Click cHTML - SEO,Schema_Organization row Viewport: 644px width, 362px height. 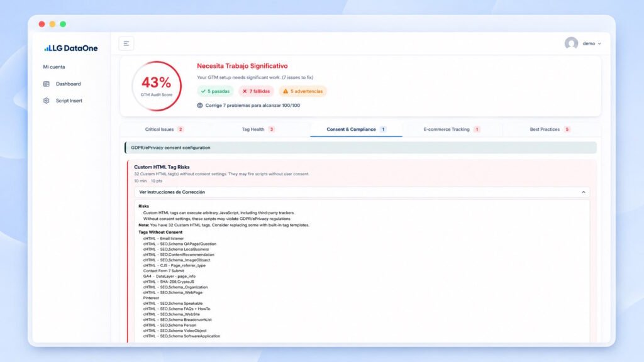coord(175,287)
